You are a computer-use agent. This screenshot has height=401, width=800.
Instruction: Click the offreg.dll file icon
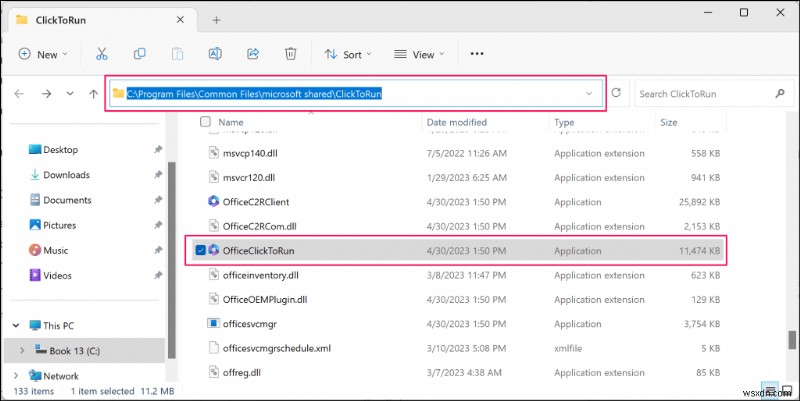click(x=214, y=372)
